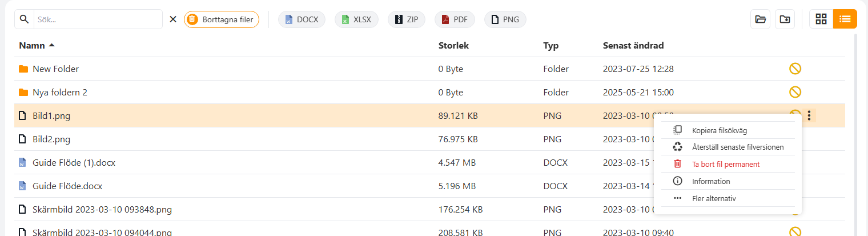Click the 2023-07-25 12:28 date cell
Viewport: 868px width, 236px height.
(638, 69)
